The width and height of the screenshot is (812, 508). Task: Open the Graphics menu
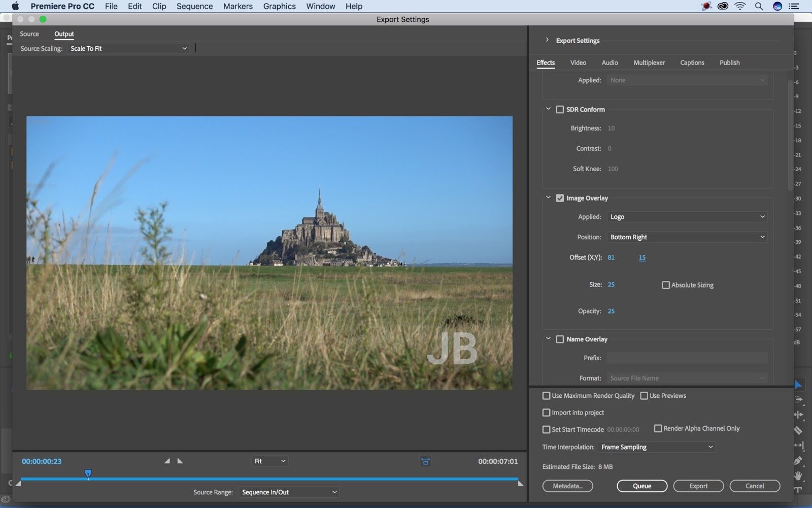(279, 6)
